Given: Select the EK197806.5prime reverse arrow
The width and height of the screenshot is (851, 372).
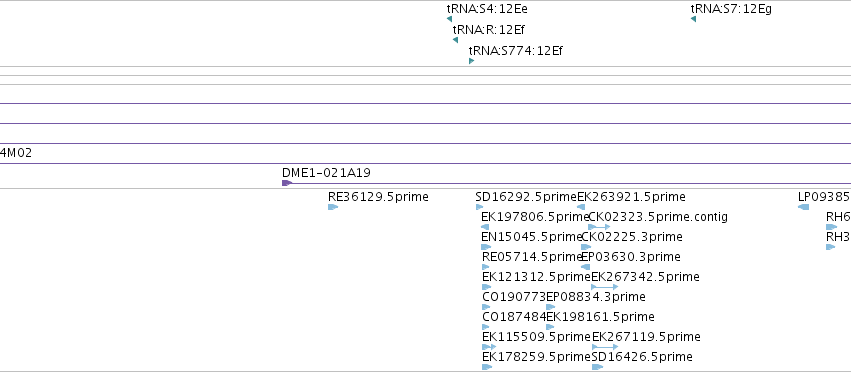Looking at the screenshot, I should pos(485,227).
